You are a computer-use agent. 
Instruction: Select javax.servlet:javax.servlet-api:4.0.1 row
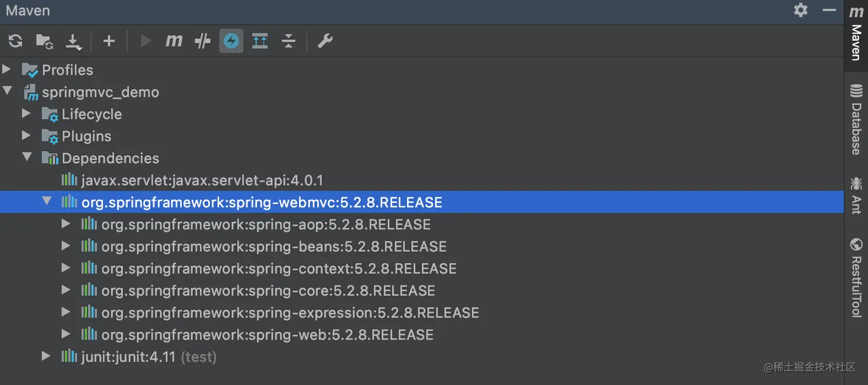point(422,180)
